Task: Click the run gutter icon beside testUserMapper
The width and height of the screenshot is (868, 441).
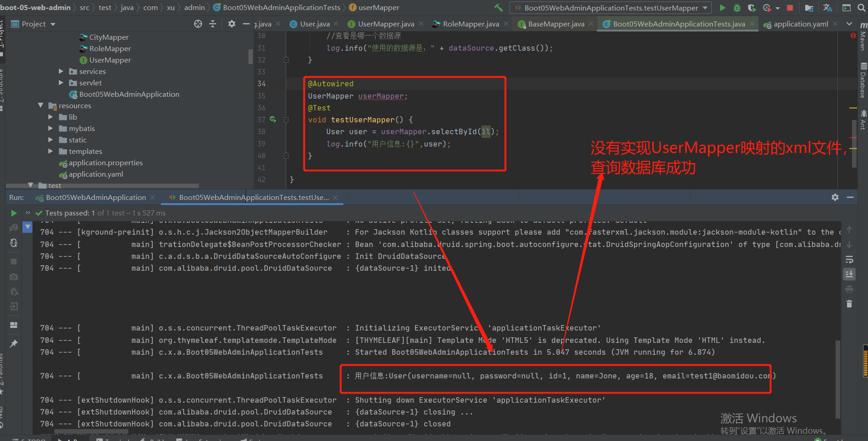Action: click(273, 120)
